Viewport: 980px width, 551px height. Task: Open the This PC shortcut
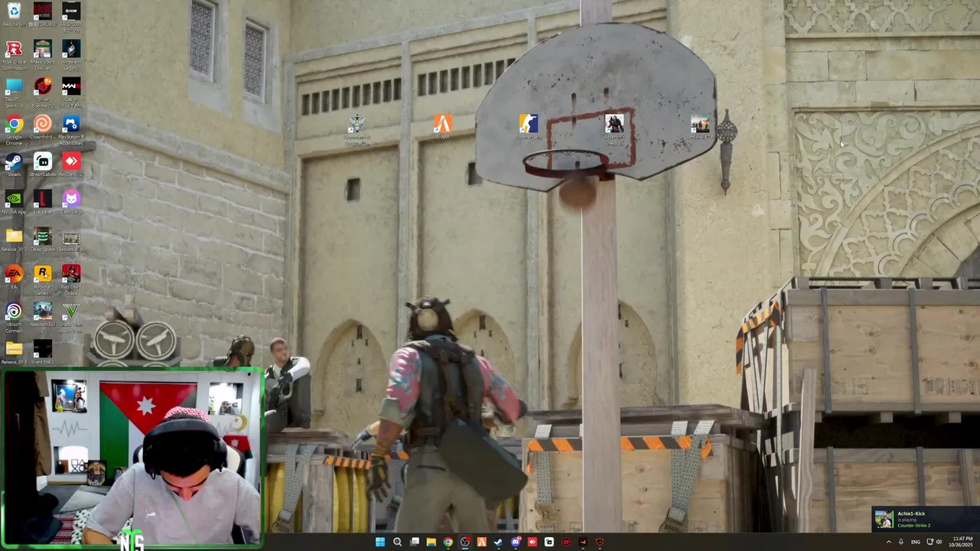(14, 91)
